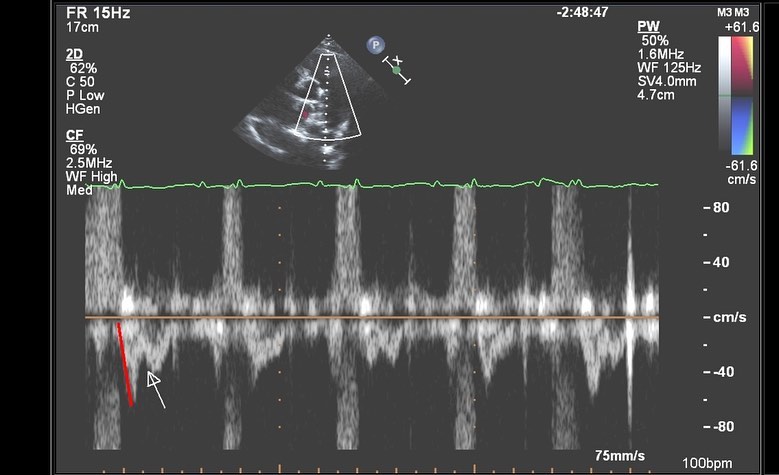Viewport: 779px width, 475px height.
Task: Click the 100bpm heart rate readout
Action: coord(706,466)
